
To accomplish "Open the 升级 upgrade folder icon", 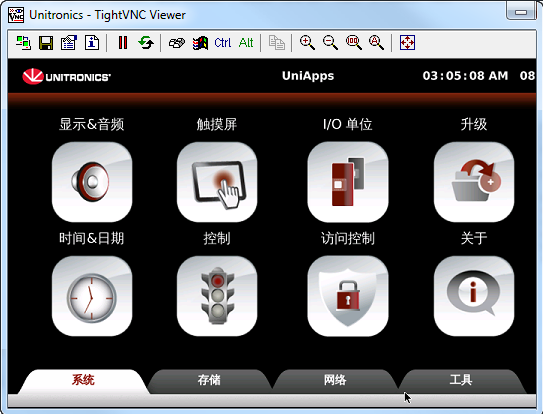I will tap(474, 182).
